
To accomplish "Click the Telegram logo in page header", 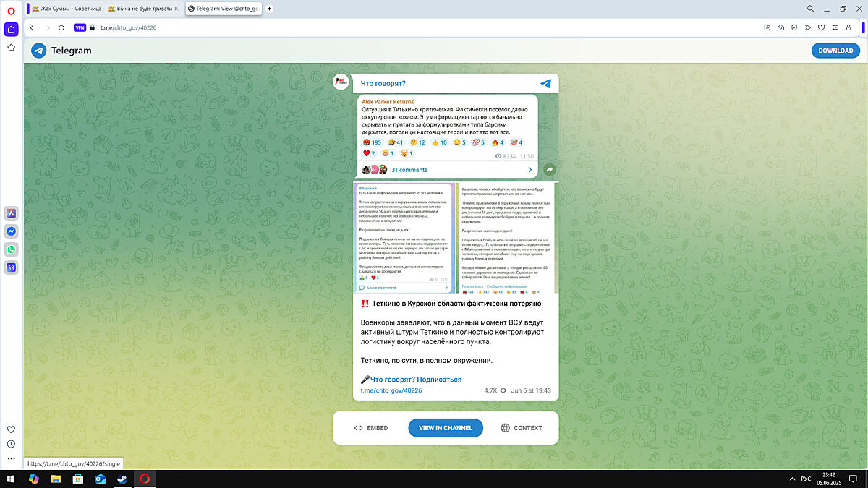I will (x=39, y=51).
